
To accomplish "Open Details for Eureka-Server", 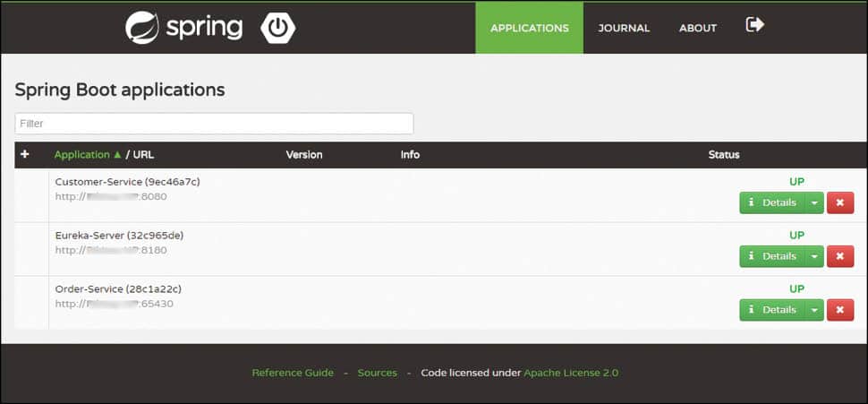I will (771, 256).
